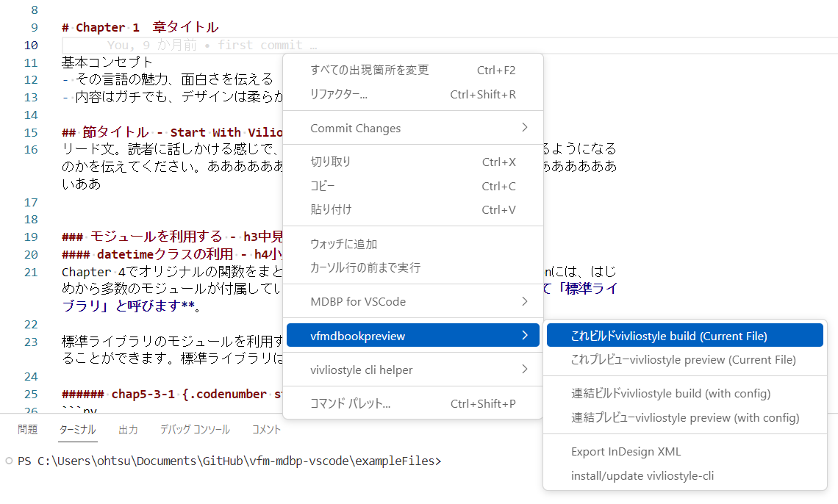Open the Commit Changes submenu
Screen dimensions: 838x504
point(412,128)
